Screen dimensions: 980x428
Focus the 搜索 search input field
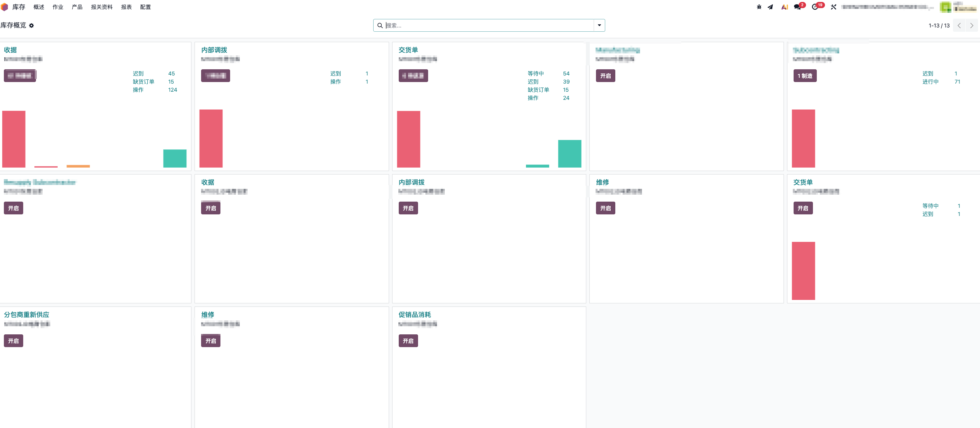pyautogui.click(x=488, y=26)
